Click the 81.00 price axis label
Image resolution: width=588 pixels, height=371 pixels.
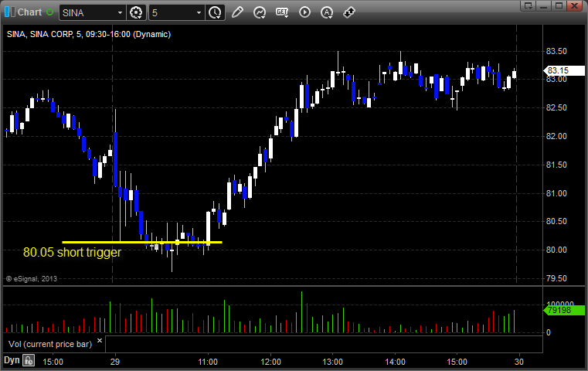tap(556, 193)
